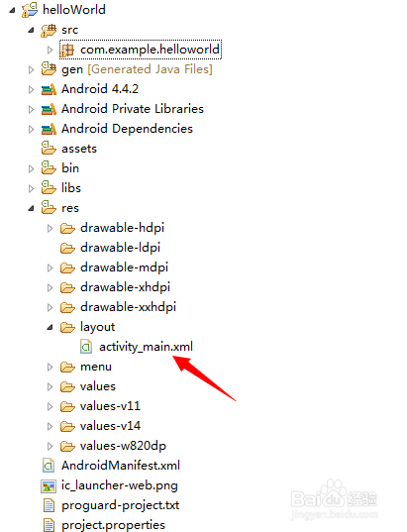Expand the drawable-mdpi folder

[x=50, y=268]
